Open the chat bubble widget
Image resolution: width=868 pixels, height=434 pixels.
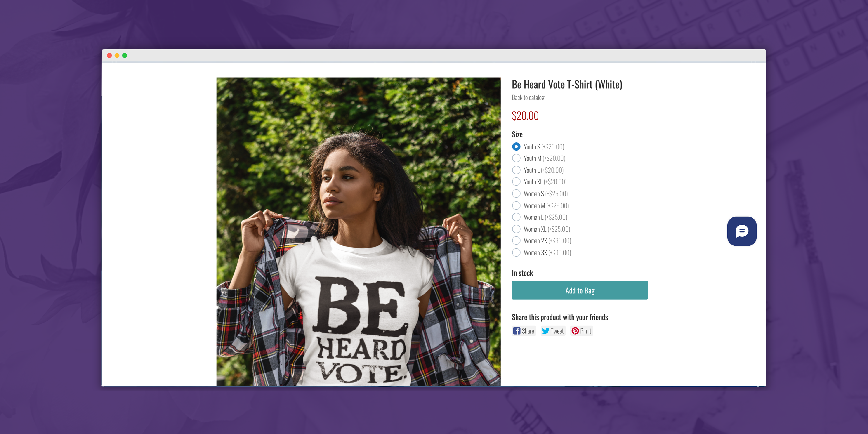(742, 231)
